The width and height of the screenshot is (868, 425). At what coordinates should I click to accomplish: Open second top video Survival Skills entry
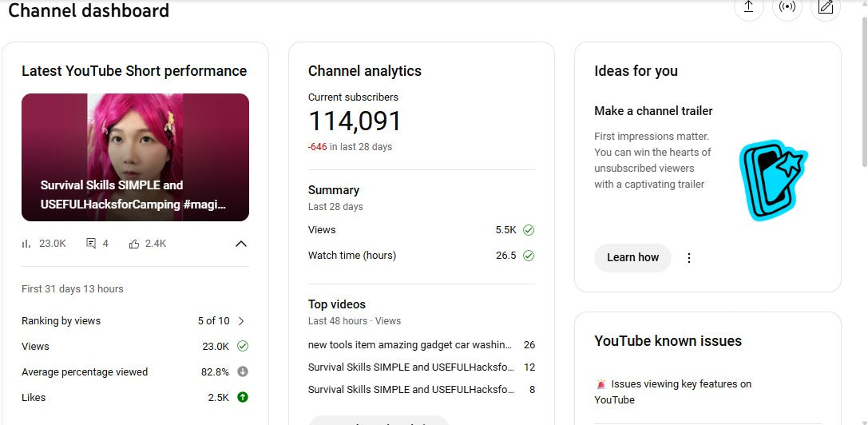tap(410, 367)
